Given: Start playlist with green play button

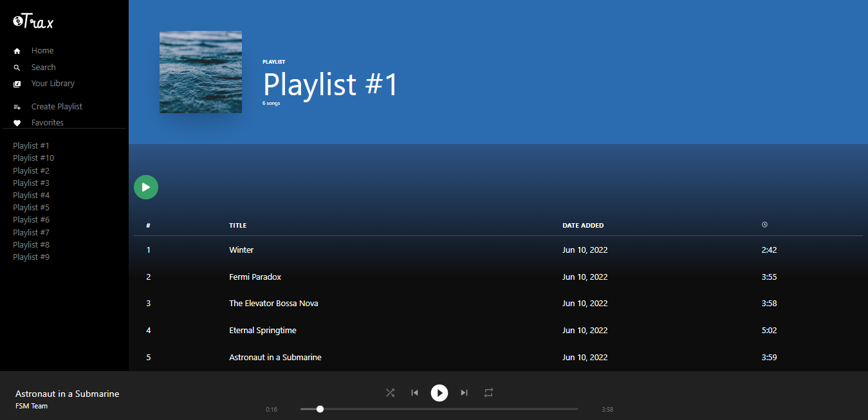Looking at the screenshot, I should tap(146, 187).
